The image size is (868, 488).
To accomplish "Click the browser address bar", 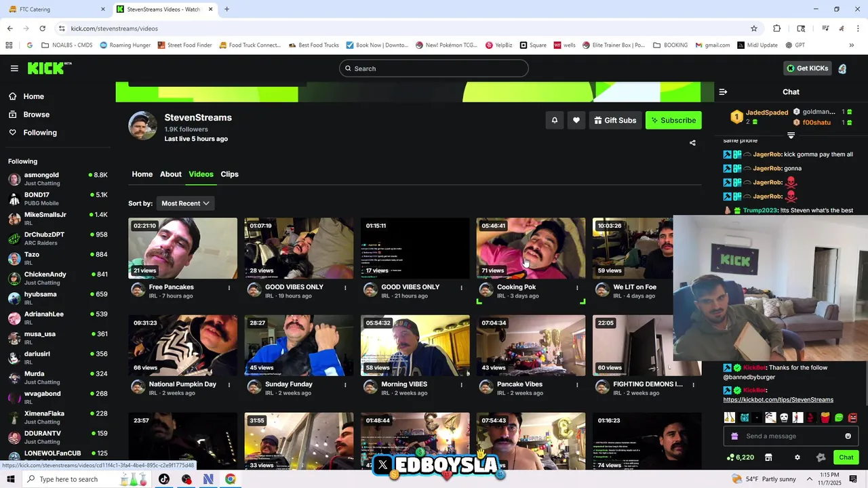I will (407, 28).
